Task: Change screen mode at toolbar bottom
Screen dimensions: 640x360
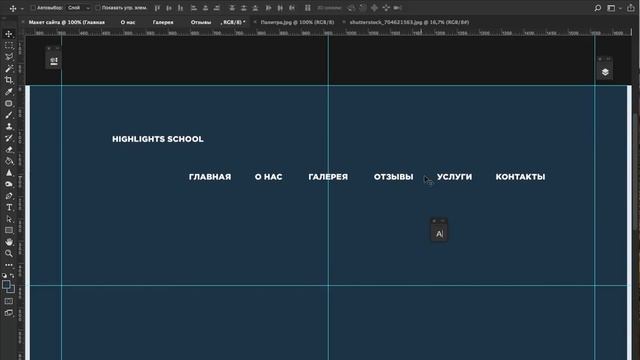Action: (9, 313)
